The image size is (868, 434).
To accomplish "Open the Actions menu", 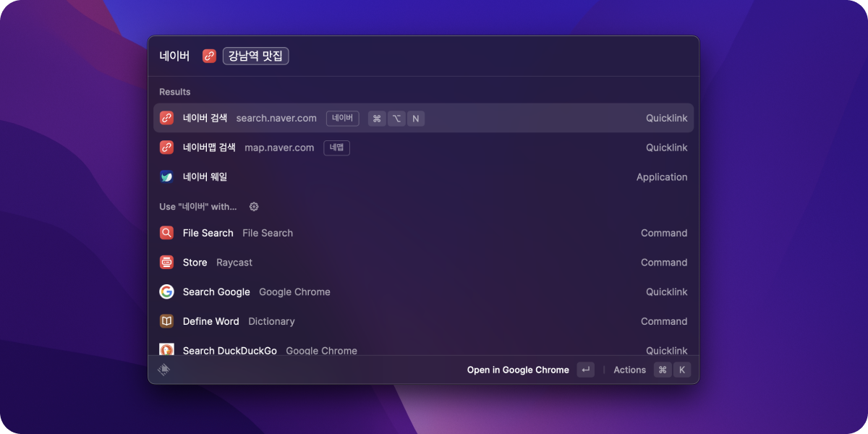I will tap(629, 370).
